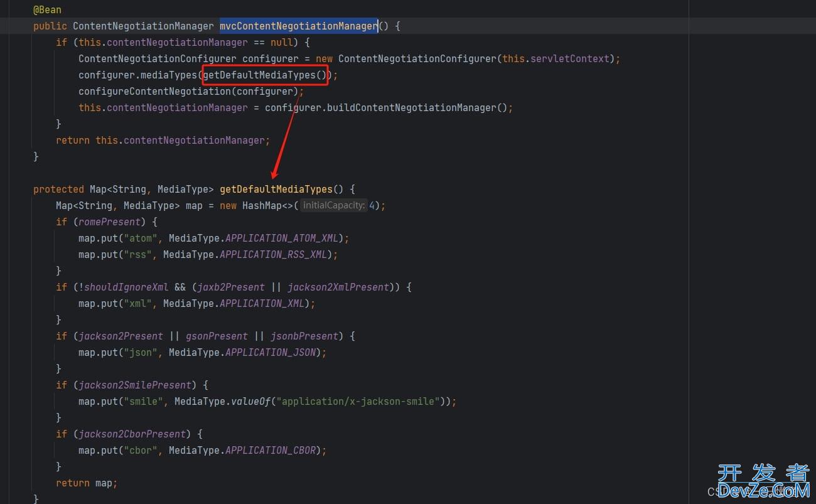Click the jaxb2Present variable
The height and width of the screenshot is (504, 816).
click(x=231, y=287)
